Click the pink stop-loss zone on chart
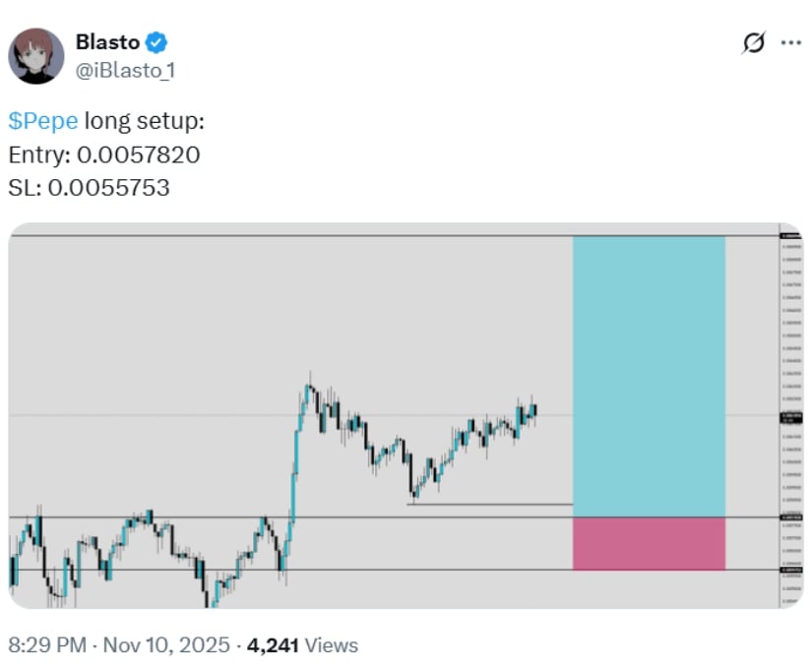 (x=649, y=543)
